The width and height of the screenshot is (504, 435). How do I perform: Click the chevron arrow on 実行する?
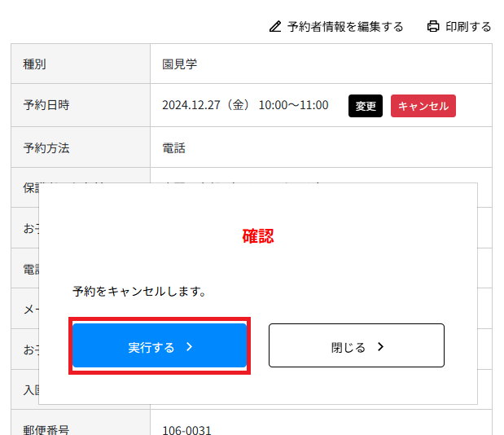pos(190,346)
